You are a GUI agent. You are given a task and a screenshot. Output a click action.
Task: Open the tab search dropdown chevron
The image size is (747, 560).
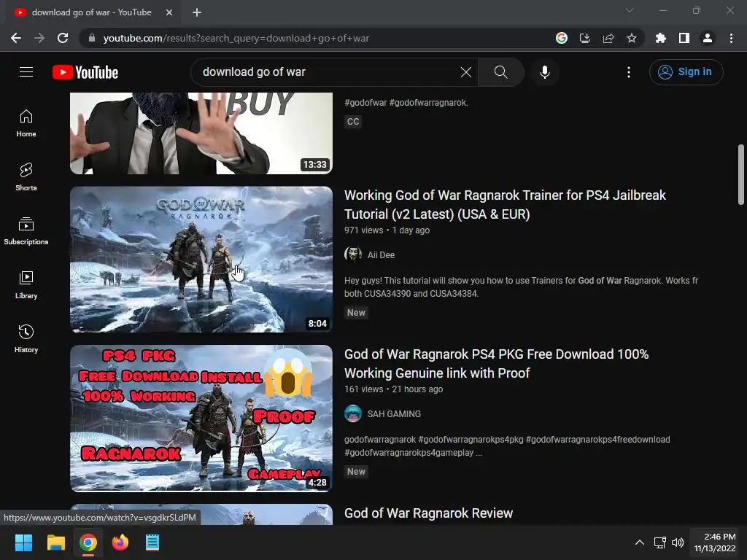pyautogui.click(x=630, y=10)
